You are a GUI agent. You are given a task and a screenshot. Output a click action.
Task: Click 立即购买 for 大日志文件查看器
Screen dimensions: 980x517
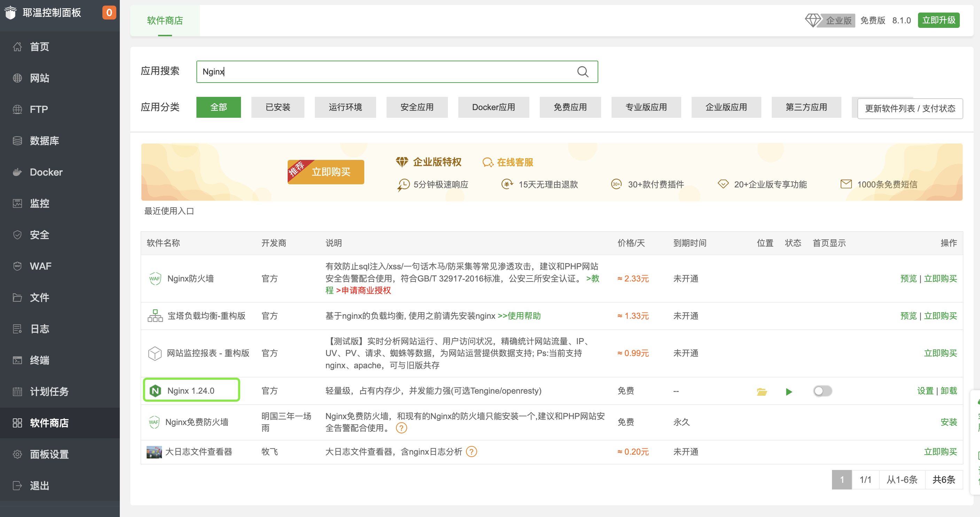[x=940, y=452]
